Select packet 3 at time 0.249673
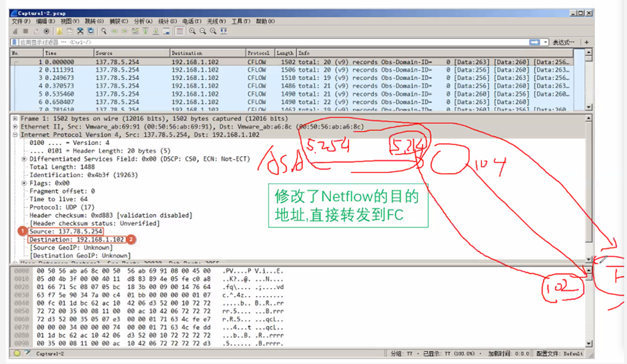 coord(292,78)
